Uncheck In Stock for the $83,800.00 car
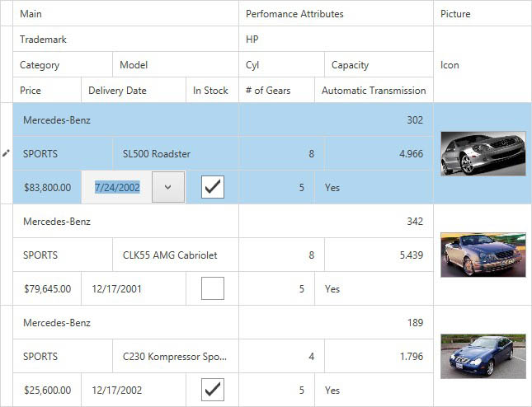Image resolution: width=532 pixels, height=407 pixels. [213, 187]
